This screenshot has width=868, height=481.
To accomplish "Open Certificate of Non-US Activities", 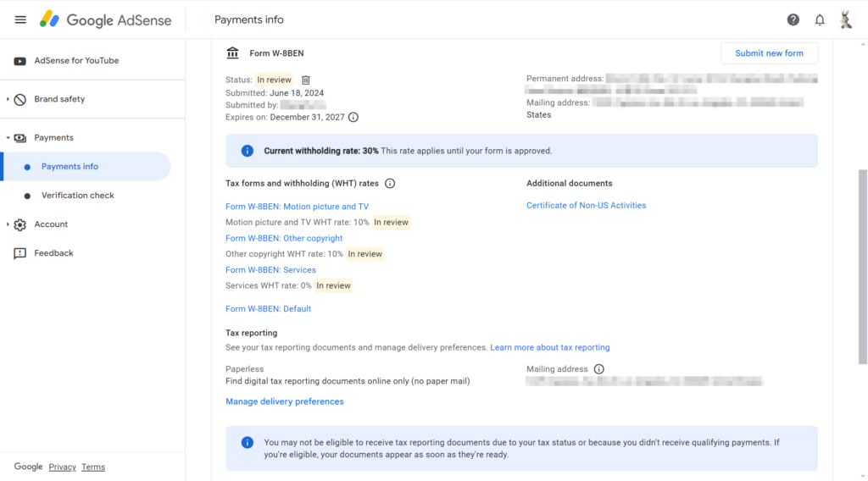I will tap(587, 206).
